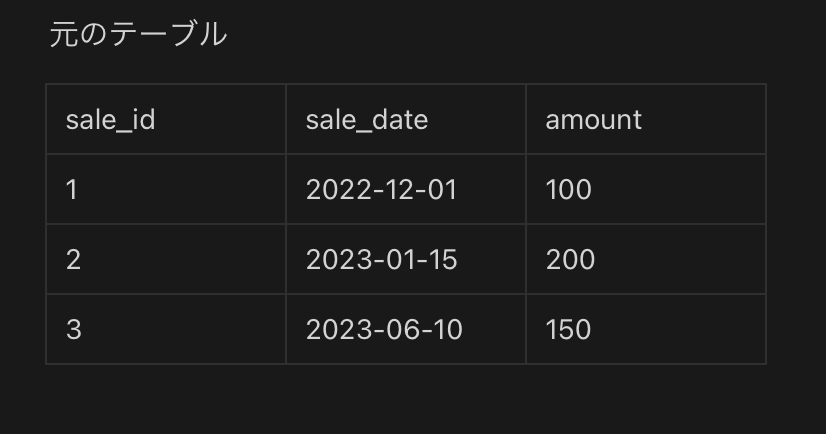The width and height of the screenshot is (826, 434).
Task: Click the 元のテーブル heading text
Action: (138, 34)
